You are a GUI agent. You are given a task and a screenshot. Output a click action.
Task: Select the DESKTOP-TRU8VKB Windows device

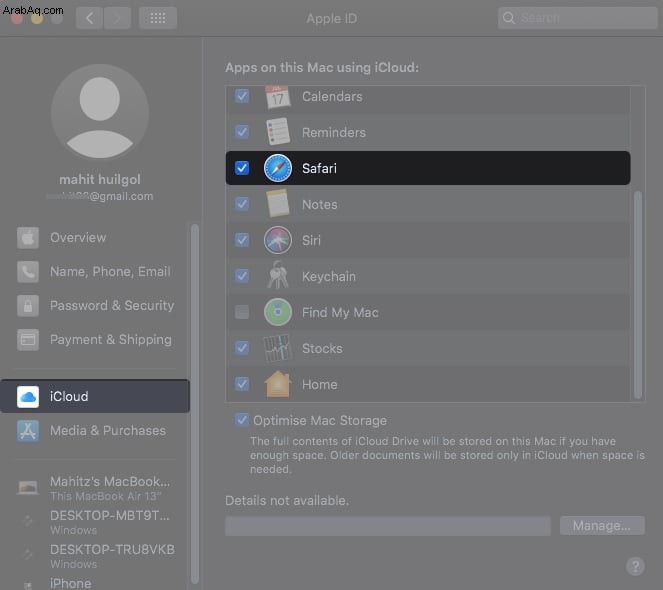tap(95, 555)
